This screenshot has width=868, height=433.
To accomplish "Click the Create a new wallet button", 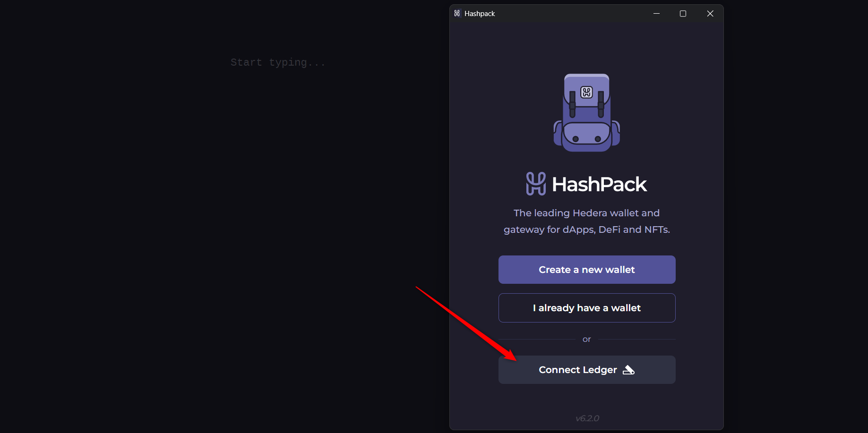I will pyautogui.click(x=587, y=270).
